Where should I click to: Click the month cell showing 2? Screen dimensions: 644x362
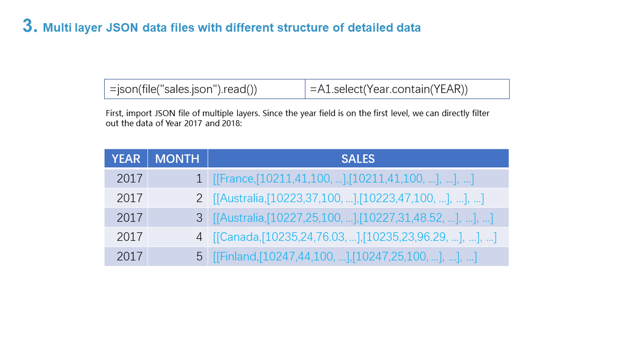178,198
